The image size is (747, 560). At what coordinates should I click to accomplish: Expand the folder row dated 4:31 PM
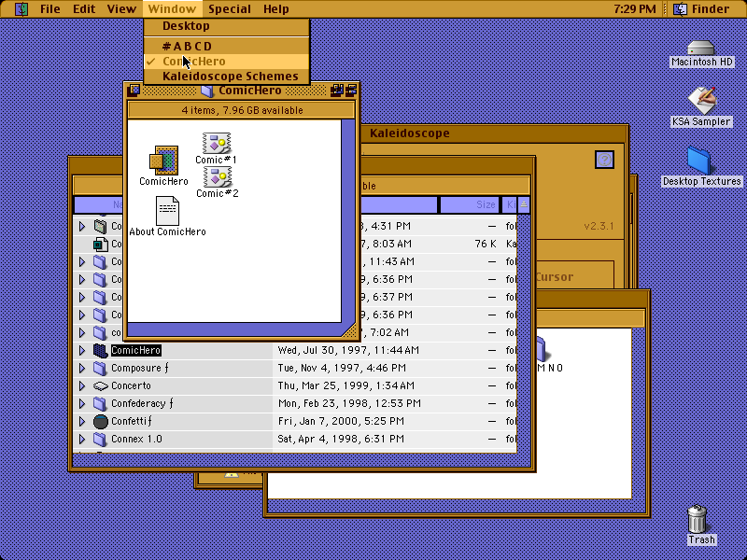point(82,226)
